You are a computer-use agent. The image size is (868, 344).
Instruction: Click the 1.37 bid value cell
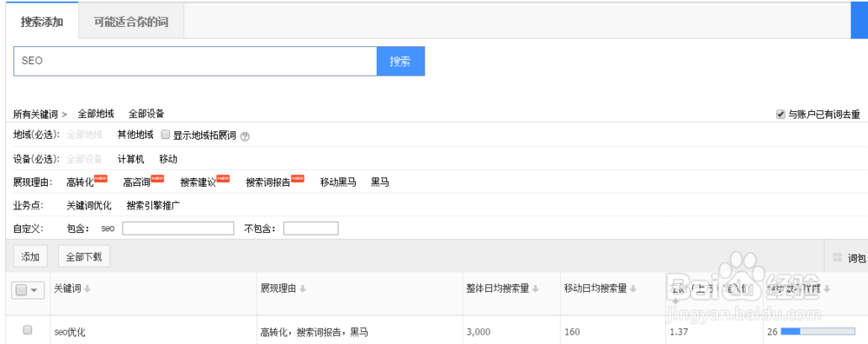click(x=678, y=332)
